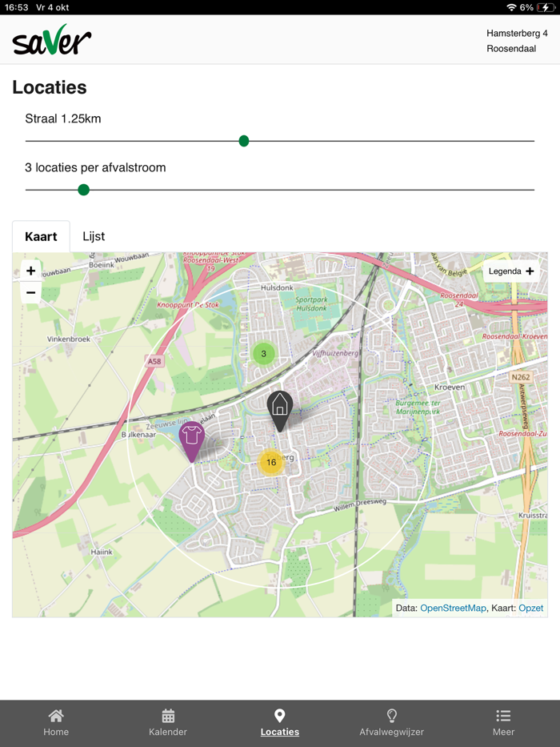Zoom in the map with plus button
This screenshot has width=560, height=747.
point(31,271)
